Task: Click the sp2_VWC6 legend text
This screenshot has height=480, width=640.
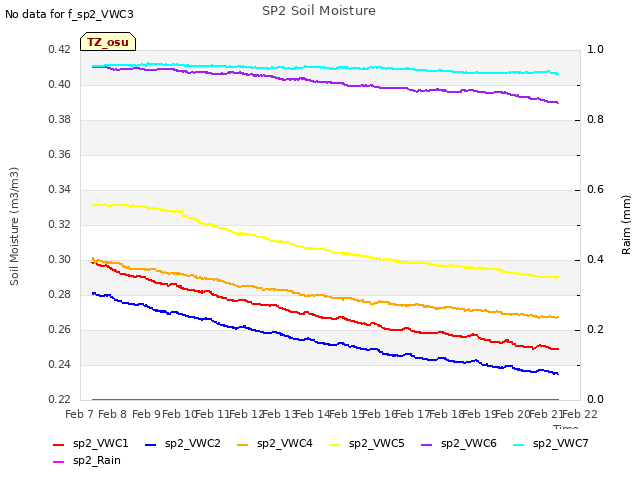Action: (x=469, y=443)
